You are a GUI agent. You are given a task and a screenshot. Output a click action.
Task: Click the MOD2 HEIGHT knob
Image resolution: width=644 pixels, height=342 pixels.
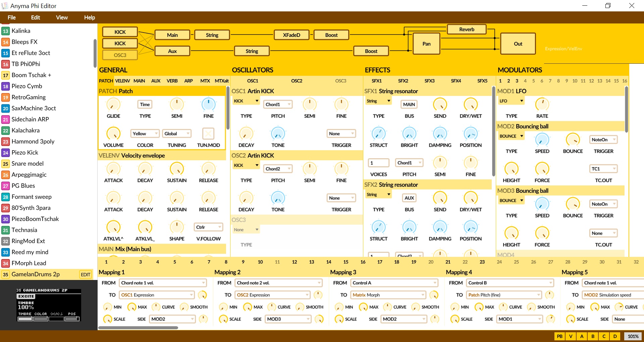pyautogui.click(x=512, y=169)
